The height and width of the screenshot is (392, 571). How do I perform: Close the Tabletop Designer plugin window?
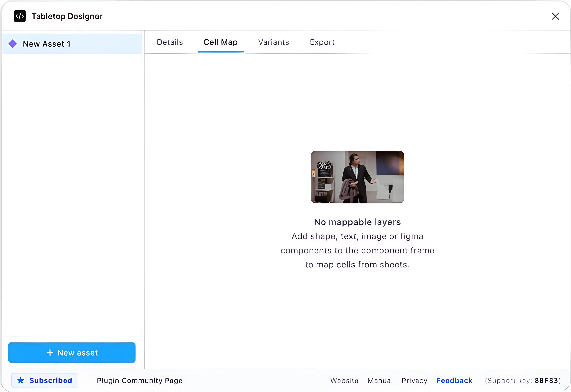tap(555, 16)
